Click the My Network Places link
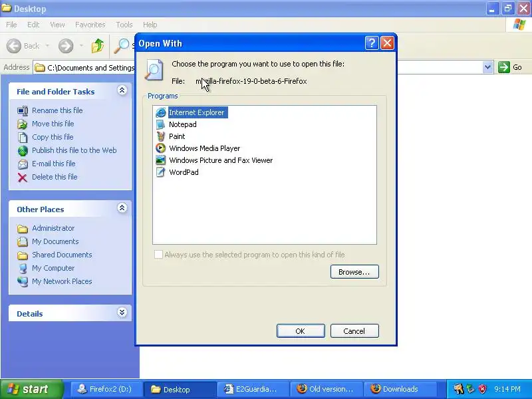This screenshot has width=532, height=399. 62,281
